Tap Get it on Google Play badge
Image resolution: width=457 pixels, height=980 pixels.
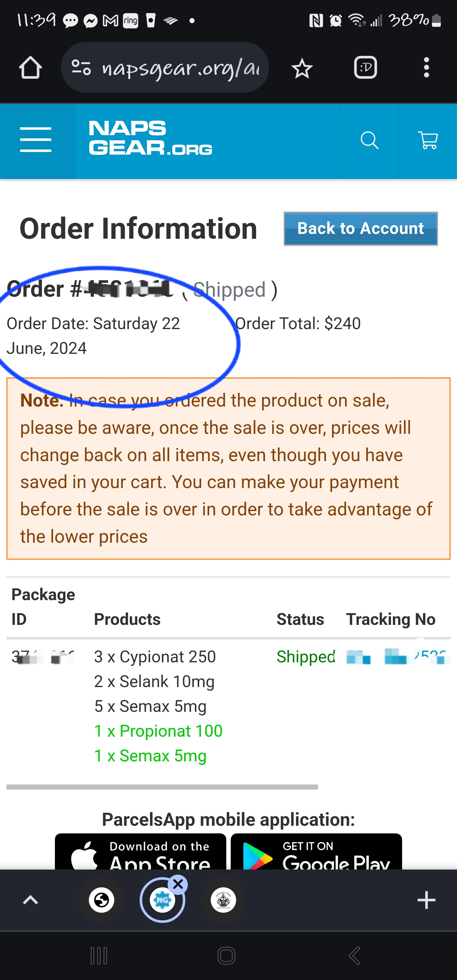pos(316,852)
